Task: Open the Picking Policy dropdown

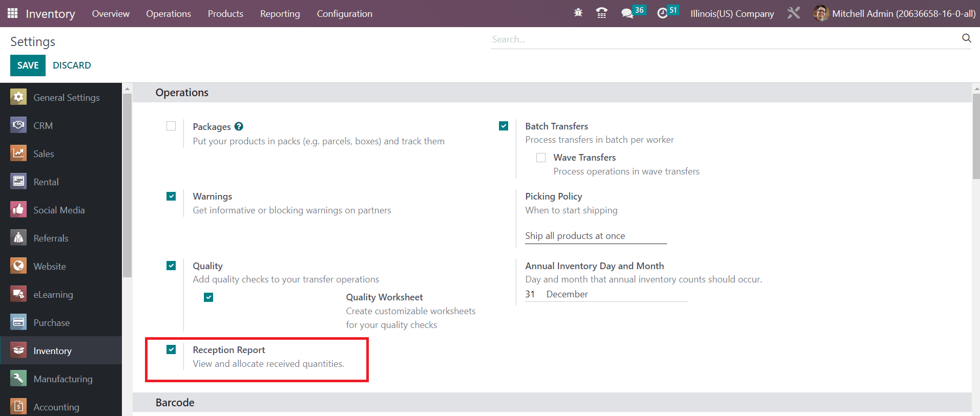Action: [595, 236]
